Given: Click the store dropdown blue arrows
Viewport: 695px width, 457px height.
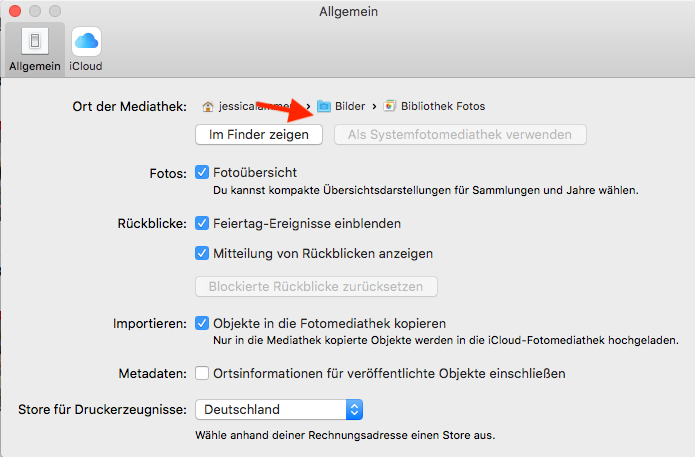Looking at the screenshot, I should 353,409.
